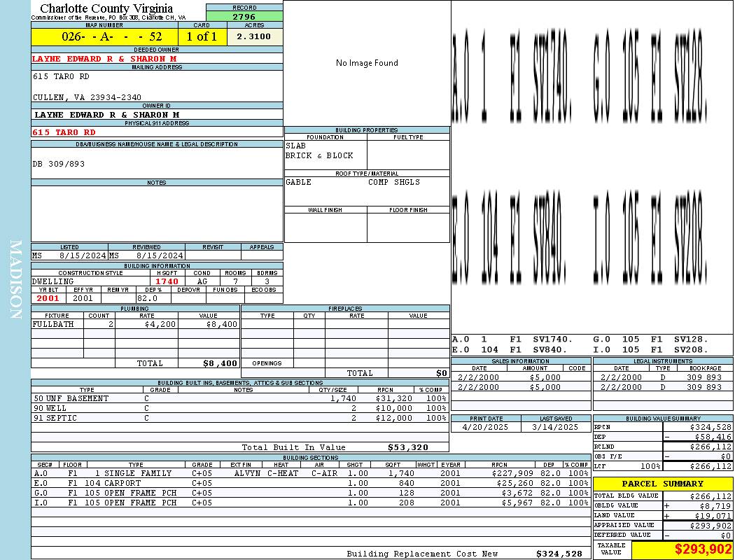
Task: Click rooms count 7
Action: click(x=235, y=281)
